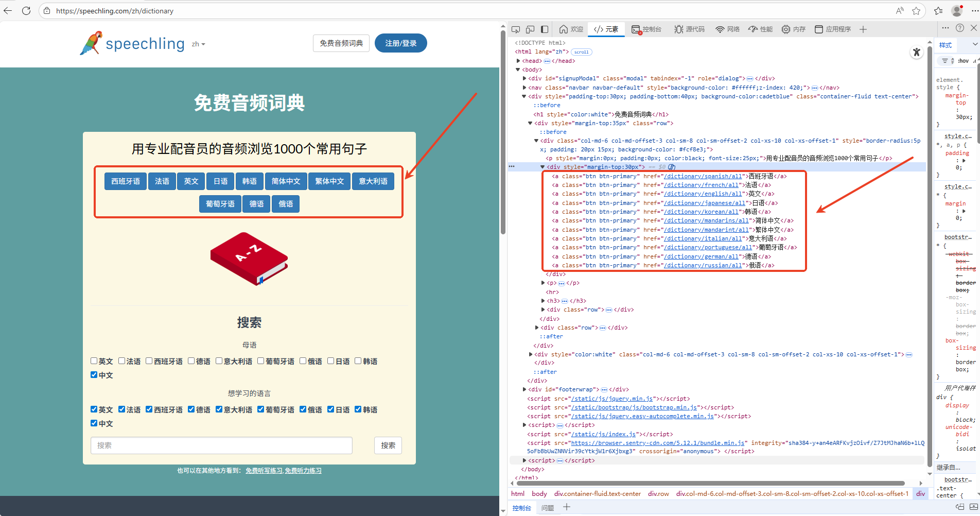Click the 搜索 submit button
This screenshot has height=516, width=980.
click(388, 445)
